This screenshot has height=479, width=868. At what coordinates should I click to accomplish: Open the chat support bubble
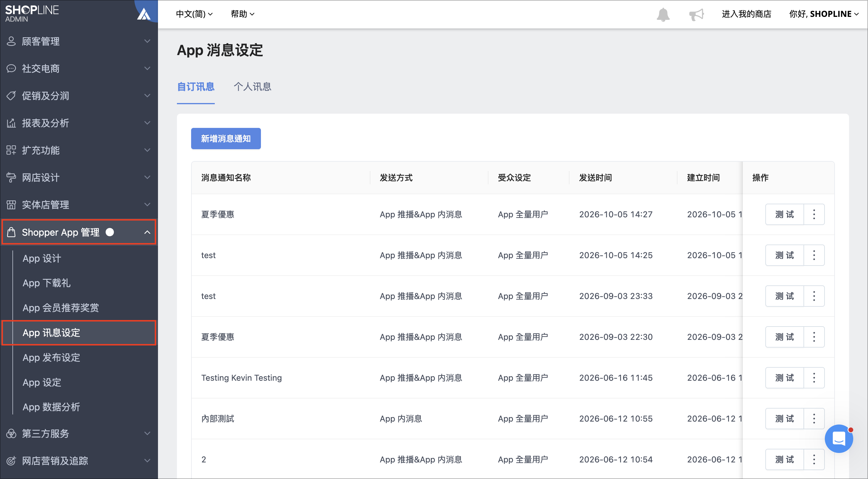click(839, 438)
